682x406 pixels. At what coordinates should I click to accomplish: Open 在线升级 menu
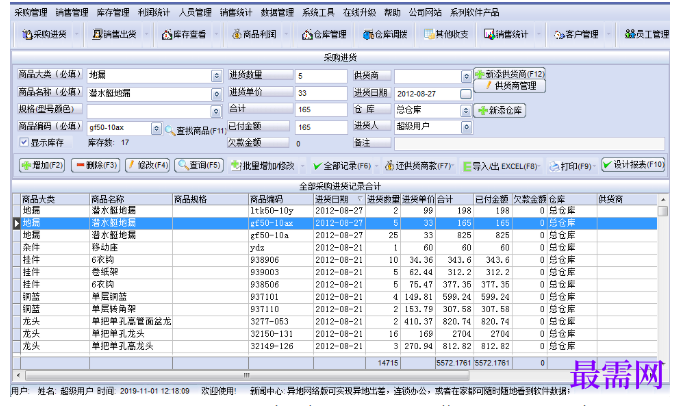pos(360,12)
